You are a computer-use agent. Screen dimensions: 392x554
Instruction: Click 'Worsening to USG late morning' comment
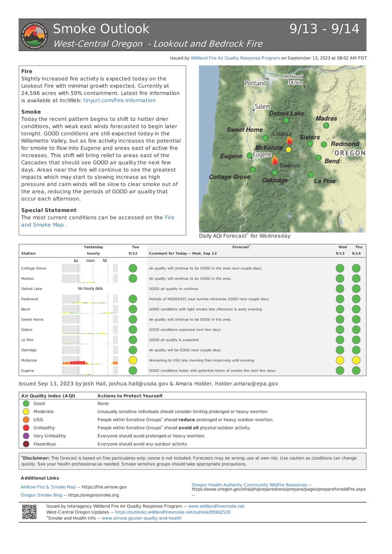pos(202,360)
